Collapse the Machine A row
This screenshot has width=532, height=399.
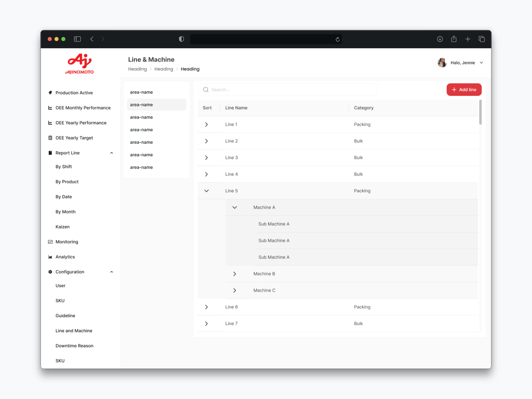pos(235,207)
